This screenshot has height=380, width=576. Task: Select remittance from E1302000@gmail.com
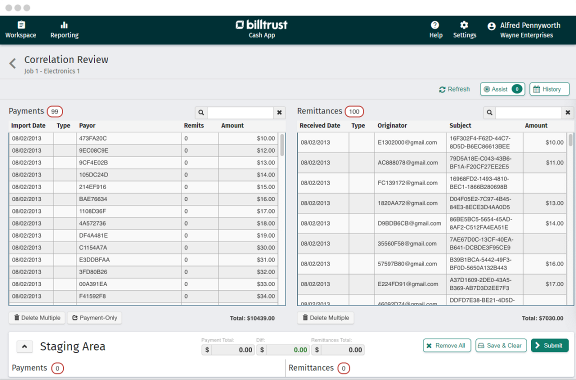432,143
